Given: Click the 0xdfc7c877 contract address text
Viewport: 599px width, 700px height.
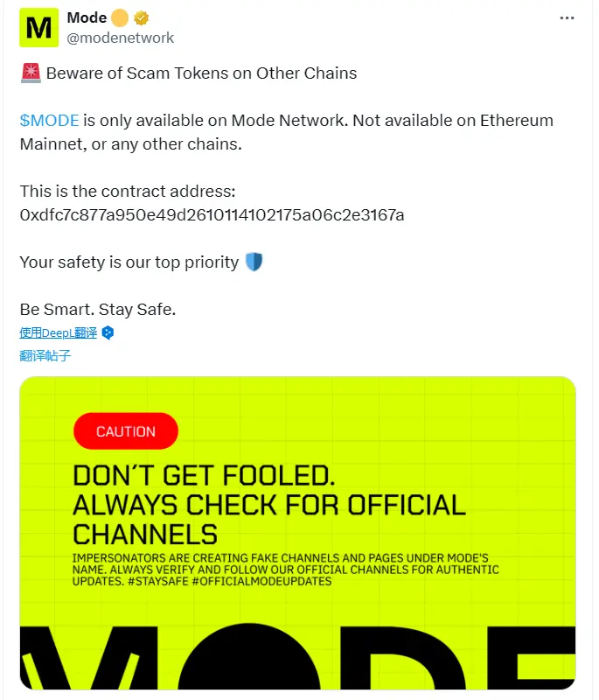Looking at the screenshot, I should pyautogui.click(x=212, y=214).
